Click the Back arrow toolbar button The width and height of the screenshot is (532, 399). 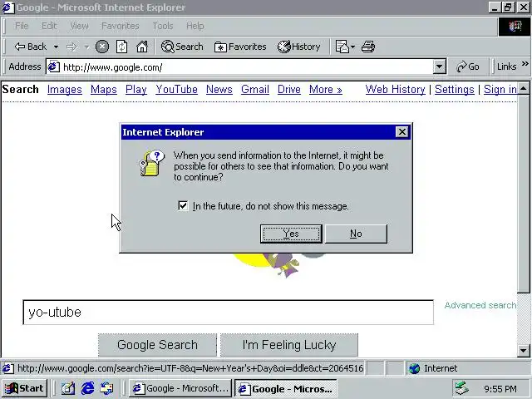(30, 47)
